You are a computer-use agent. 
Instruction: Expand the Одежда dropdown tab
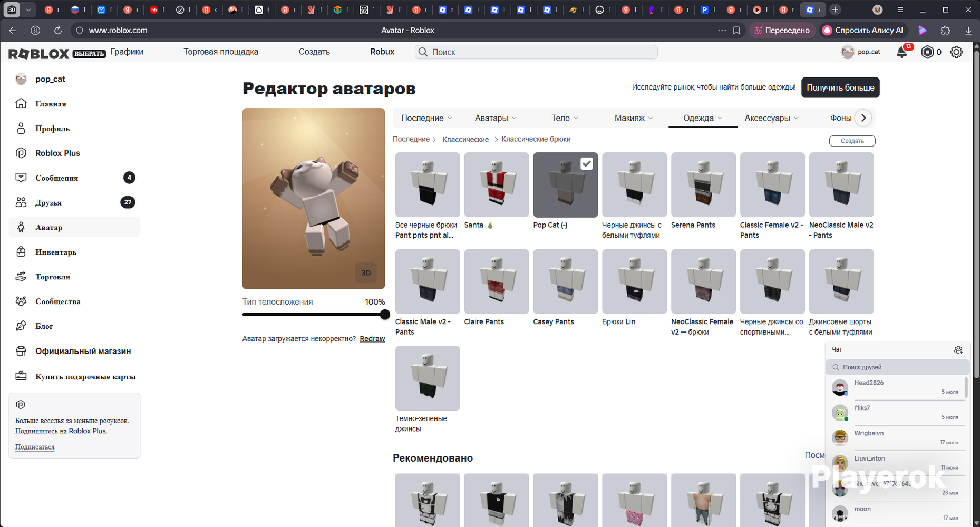[x=703, y=118]
